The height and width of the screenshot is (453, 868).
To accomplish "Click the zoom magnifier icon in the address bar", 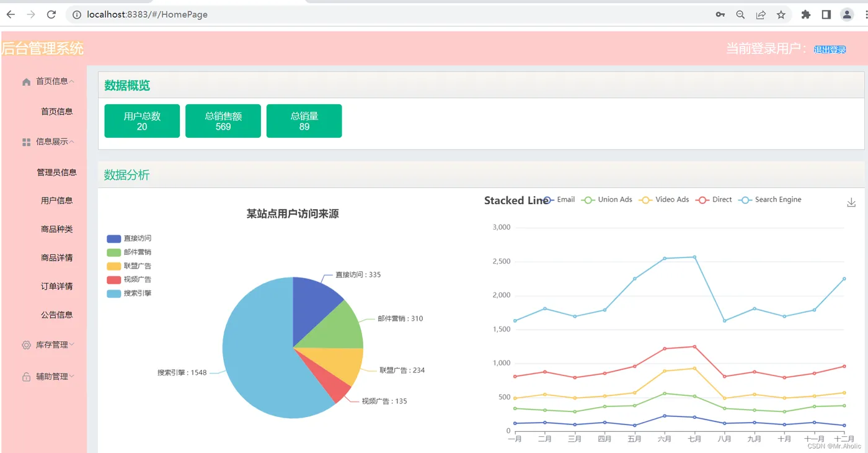I will [740, 14].
